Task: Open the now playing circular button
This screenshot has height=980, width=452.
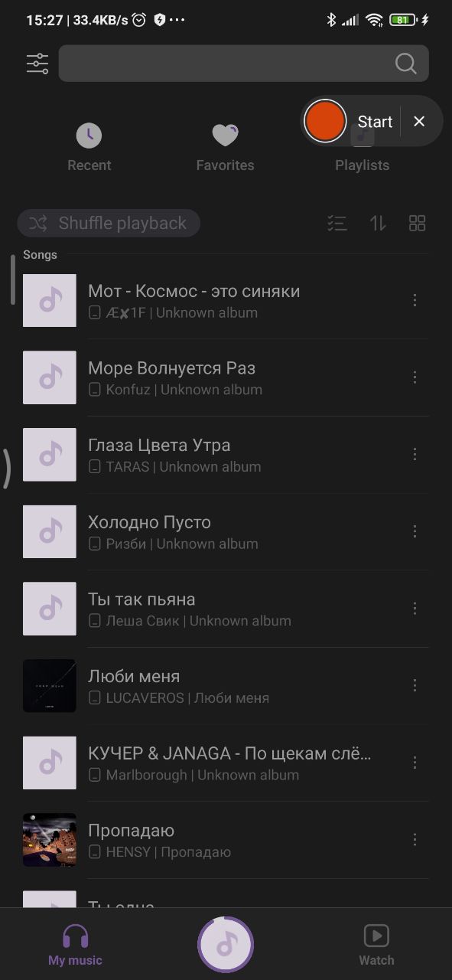Action: click(226, 945)
